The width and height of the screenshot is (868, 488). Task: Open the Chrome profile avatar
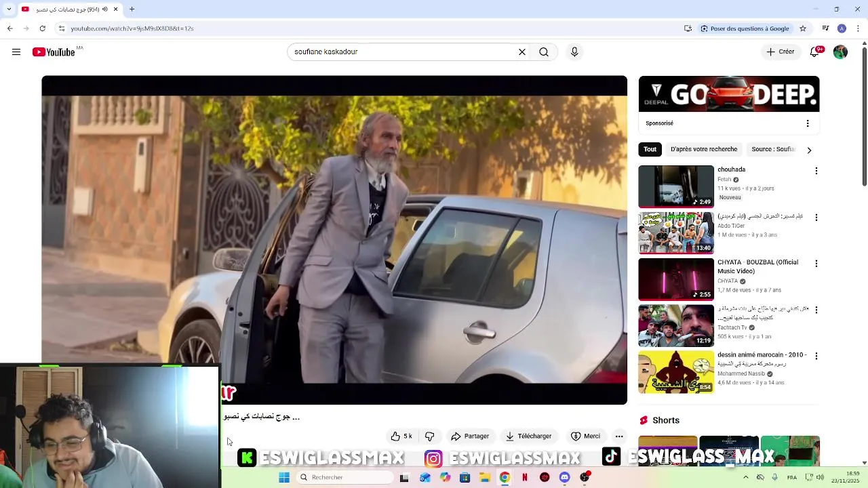(842, 28)
